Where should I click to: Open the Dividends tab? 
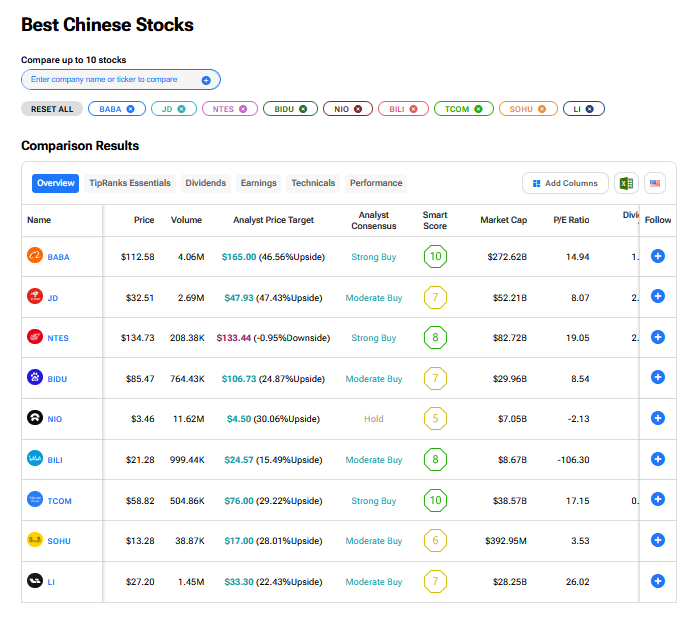pyautogui.click(x=206, y=183)
